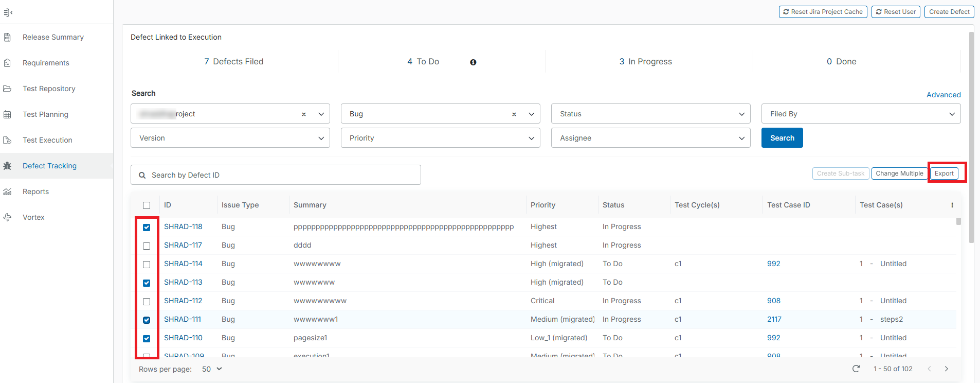Click the Search by Defect ID field

point(276,175)
